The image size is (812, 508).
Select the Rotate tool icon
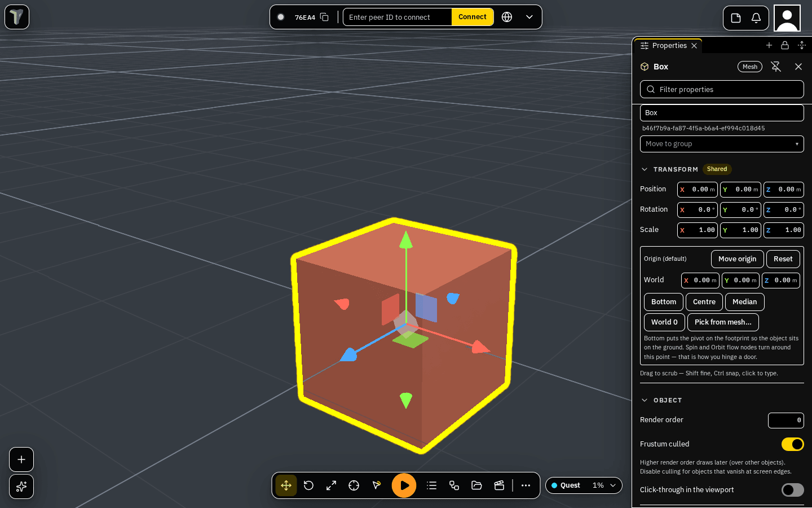308,485
